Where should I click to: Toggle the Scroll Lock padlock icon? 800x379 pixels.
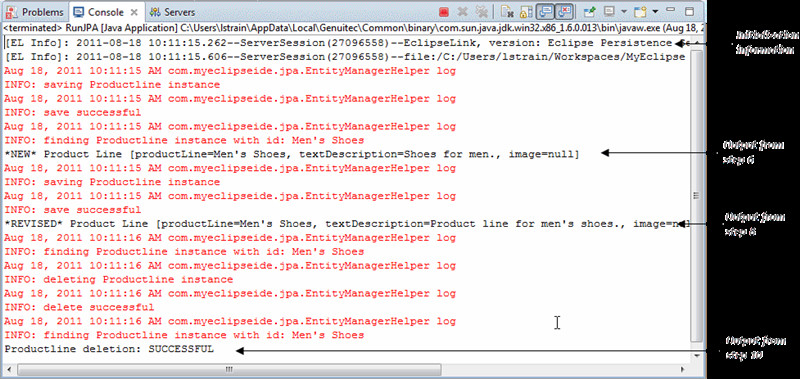click(526, 12)
